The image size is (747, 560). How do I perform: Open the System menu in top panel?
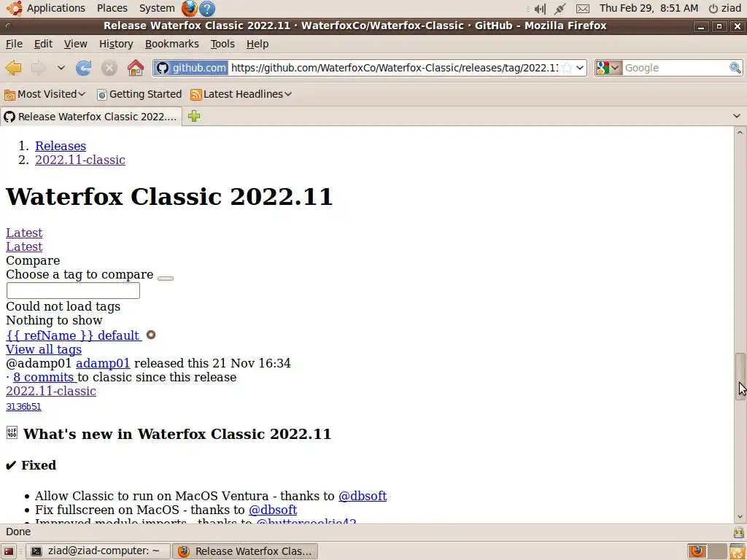tap(157, 8)
